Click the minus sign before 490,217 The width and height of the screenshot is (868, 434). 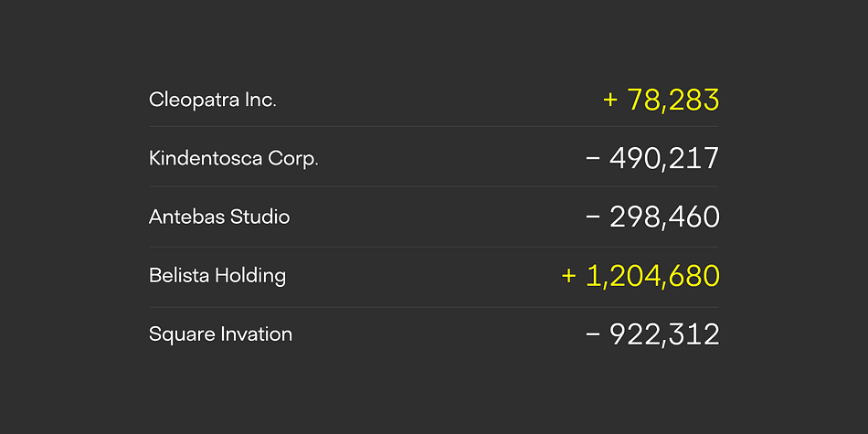(593, 159)
